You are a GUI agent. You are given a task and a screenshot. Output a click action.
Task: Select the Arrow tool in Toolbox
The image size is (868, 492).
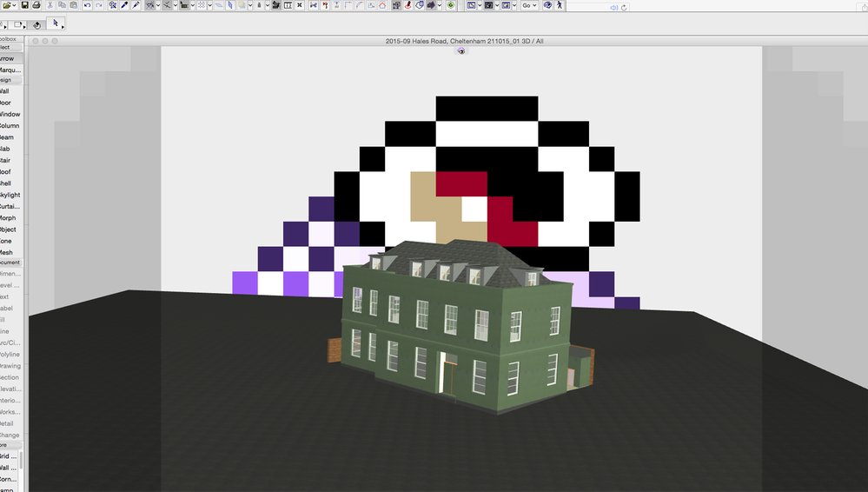10,58
